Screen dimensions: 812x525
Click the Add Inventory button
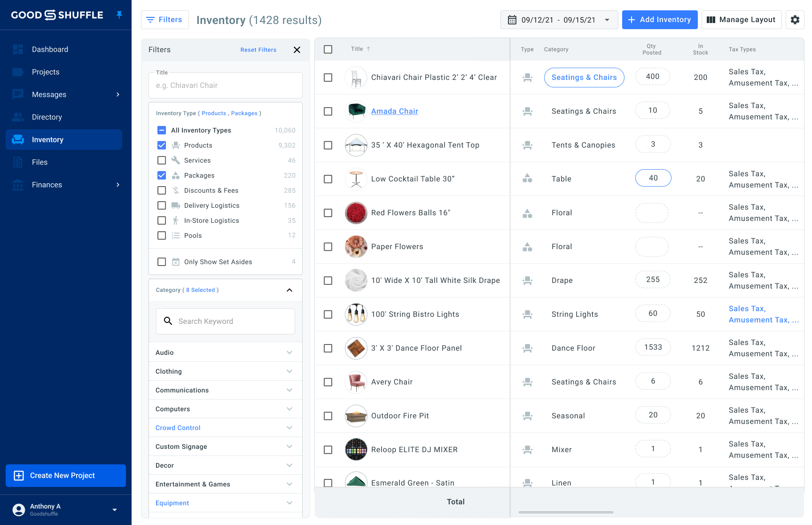click(x=660, y=19)
